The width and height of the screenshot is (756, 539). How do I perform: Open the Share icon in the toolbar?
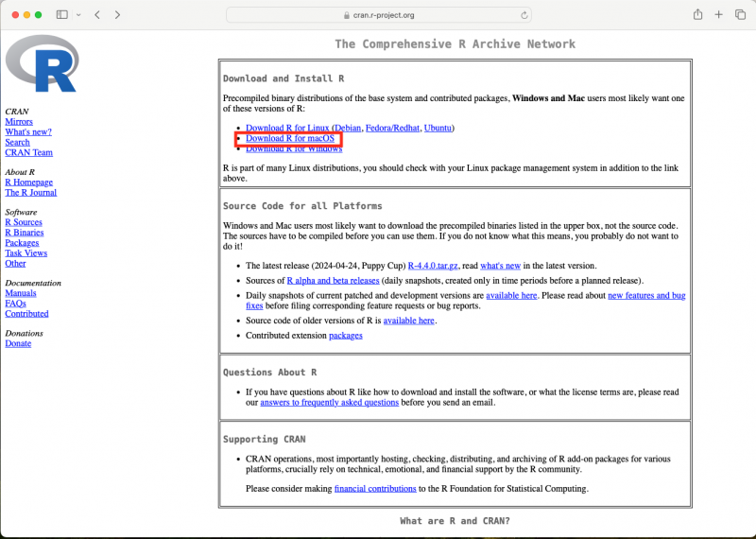[x=697, y=14]
